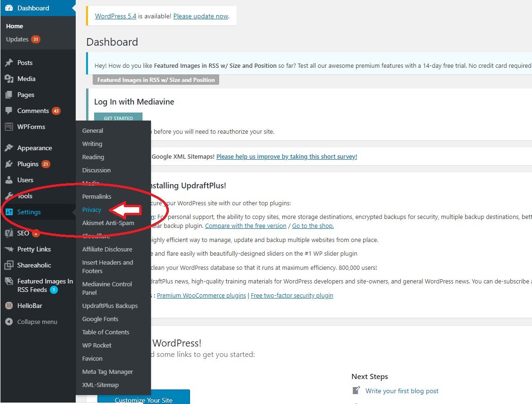Click the Yoast SEO icon
This screenshot has width=532, height=404.
[x=9, y=233]
